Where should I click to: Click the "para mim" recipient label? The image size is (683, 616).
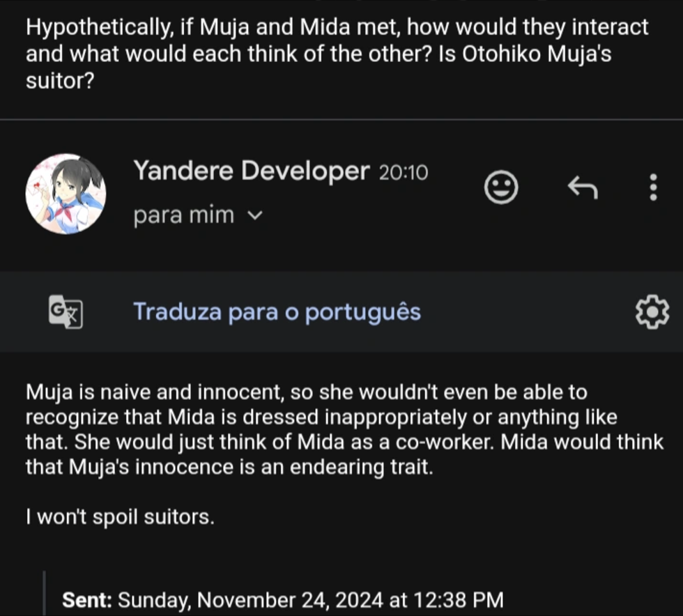click(184, 215)
